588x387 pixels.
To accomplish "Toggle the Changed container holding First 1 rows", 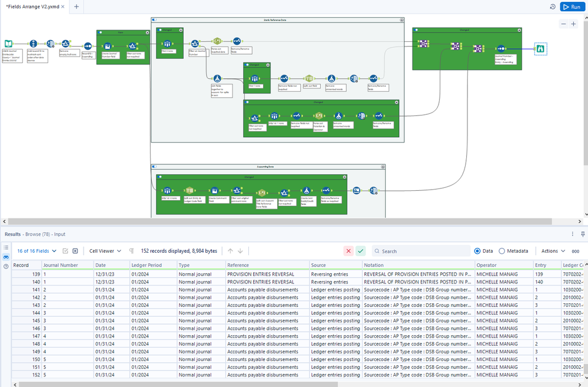I will (247, 65).
